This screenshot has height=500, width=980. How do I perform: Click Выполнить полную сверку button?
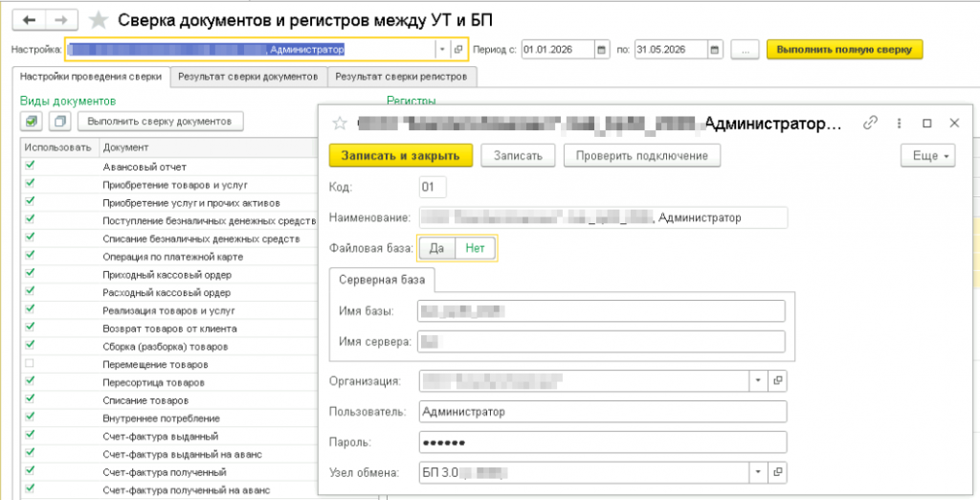click(x=844, y=50)
